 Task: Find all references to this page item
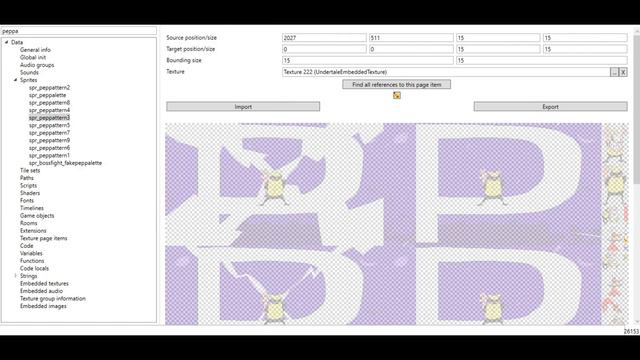(396, 84)
